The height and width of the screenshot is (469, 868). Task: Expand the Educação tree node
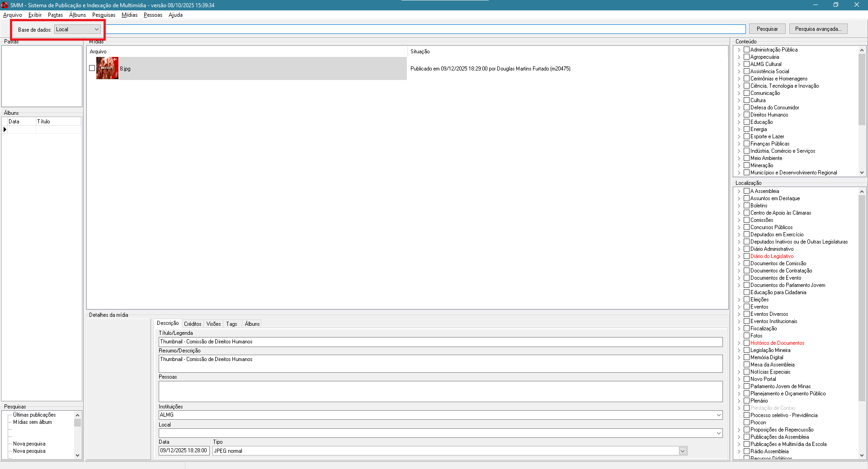[x=739, y=122]
